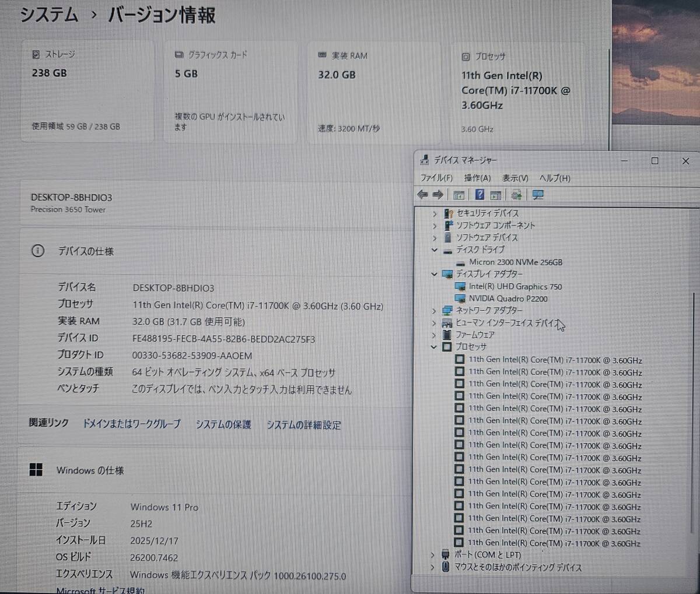The height and width of the screenshot is (594, 700).
Task: Open the 表示(V) menu
Action: tap(515, 178)
